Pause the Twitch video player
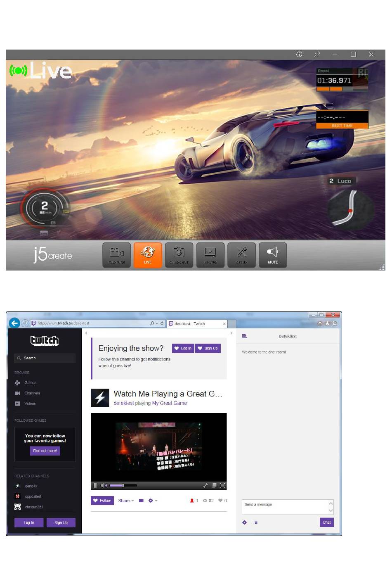Image resolution: width=392 pixels, height=577 pixels. coord(95,485)
